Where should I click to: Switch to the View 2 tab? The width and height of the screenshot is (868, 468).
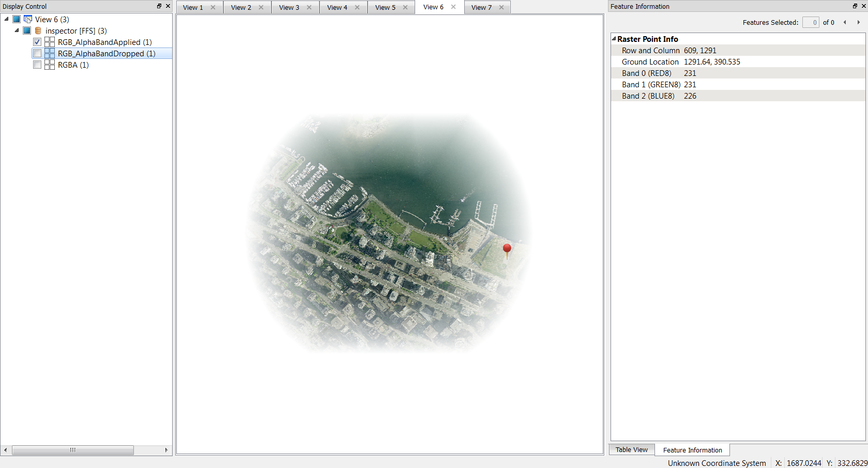click(x=241, y=7)
